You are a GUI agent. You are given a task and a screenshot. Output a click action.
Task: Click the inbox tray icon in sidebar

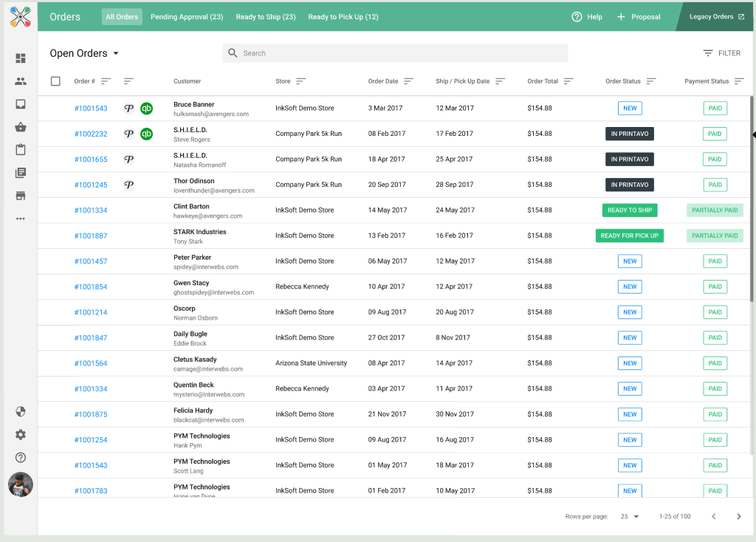[x=21, y=104]
